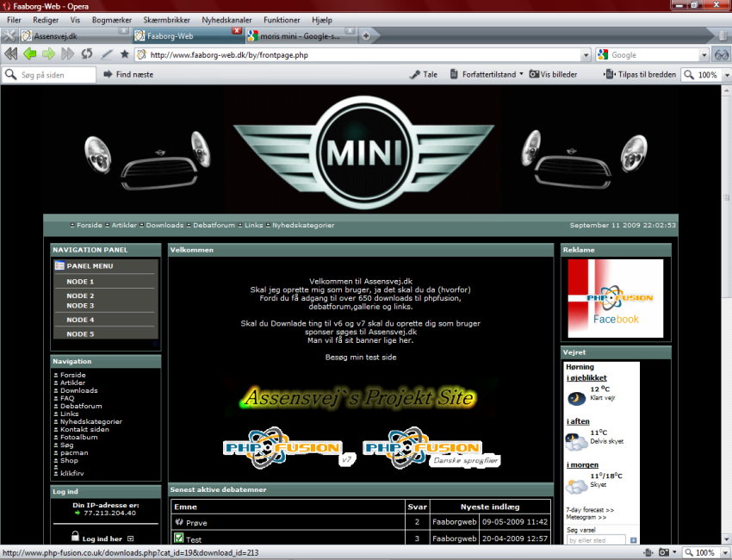Open the Nyhedskanaler menu
The height and width of the screenshot is (560, 732).
[226, 20]
